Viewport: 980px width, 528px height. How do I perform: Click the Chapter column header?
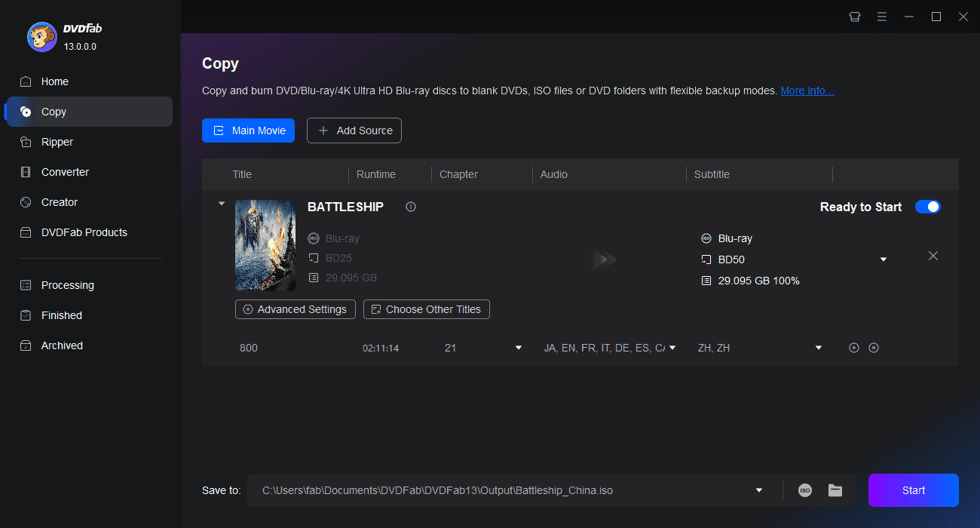tap(458, 174)
